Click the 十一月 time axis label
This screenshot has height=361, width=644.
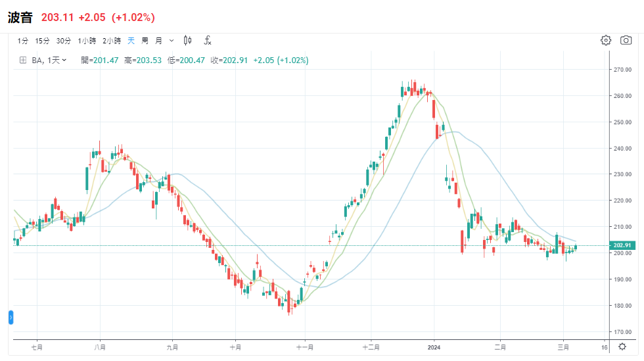pyautogui.click(x=305, y=347)
